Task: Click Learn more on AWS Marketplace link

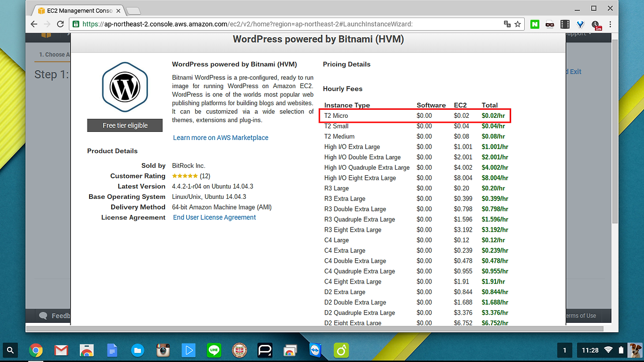Action: [220, 137]
